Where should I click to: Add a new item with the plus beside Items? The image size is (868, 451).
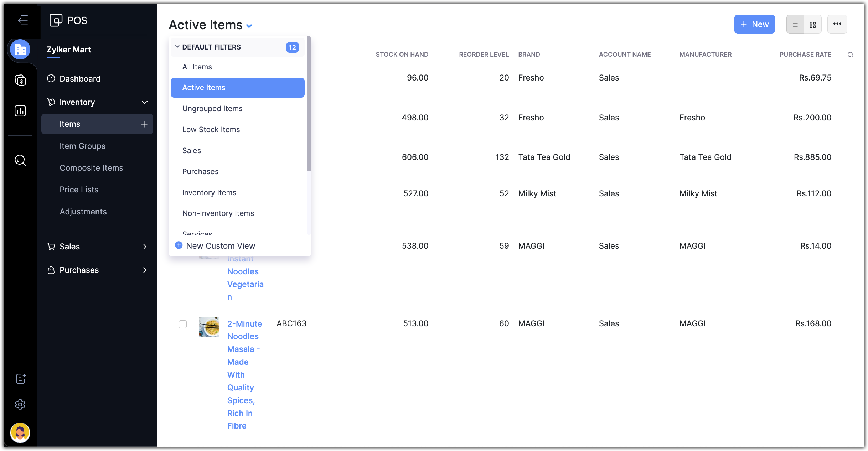pyautogui.click(x=144, y=124)
